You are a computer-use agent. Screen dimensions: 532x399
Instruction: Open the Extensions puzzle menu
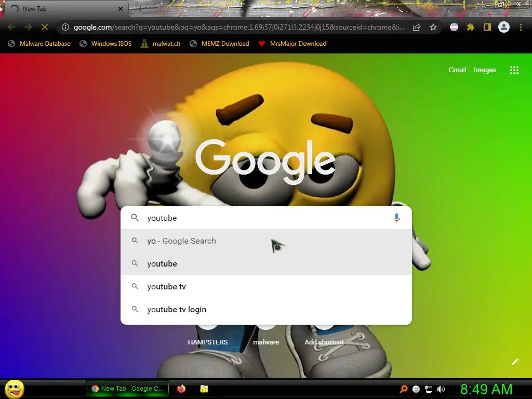coord(471,27)
